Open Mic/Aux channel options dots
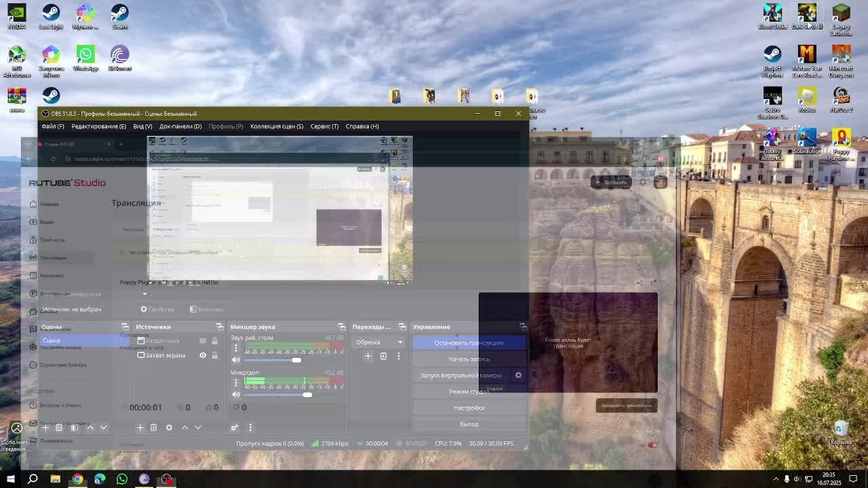 [x=236, y=383]
